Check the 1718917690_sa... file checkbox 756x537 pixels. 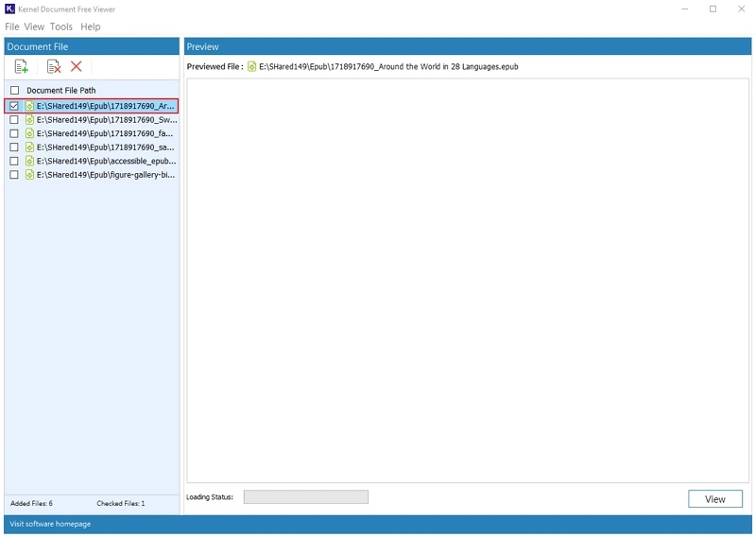14,147
